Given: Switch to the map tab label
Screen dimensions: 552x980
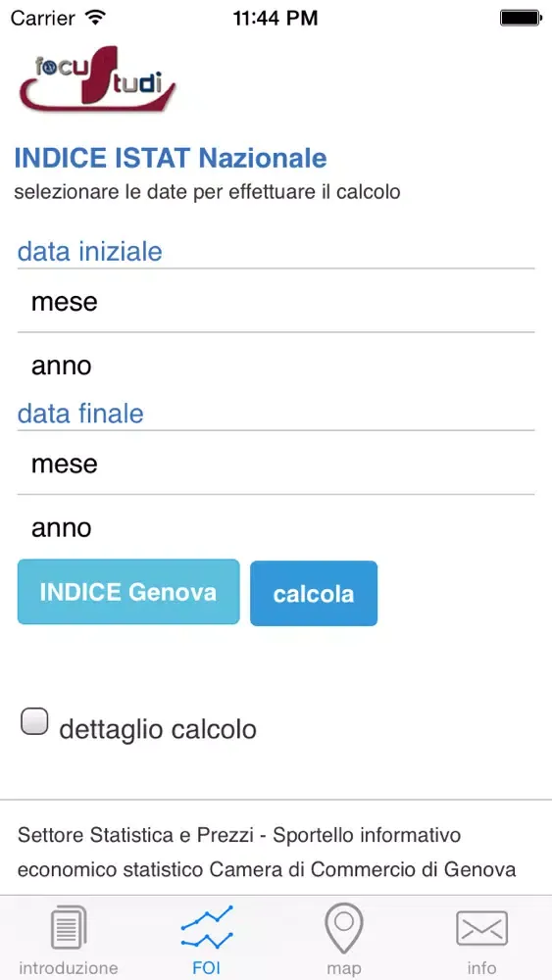Looking at the screenshot, I should [344, 969].
